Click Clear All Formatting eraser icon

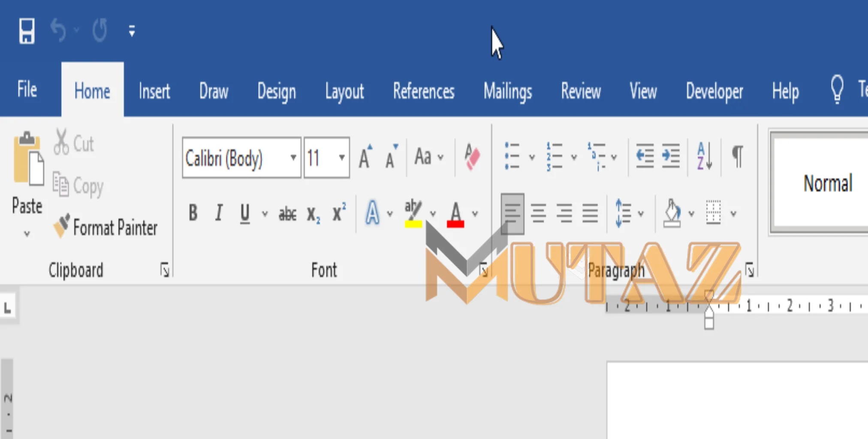472,157
